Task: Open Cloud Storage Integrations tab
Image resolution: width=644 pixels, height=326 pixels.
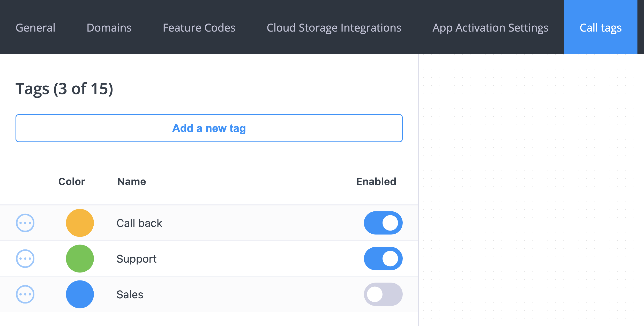Action: pos(334,27)
